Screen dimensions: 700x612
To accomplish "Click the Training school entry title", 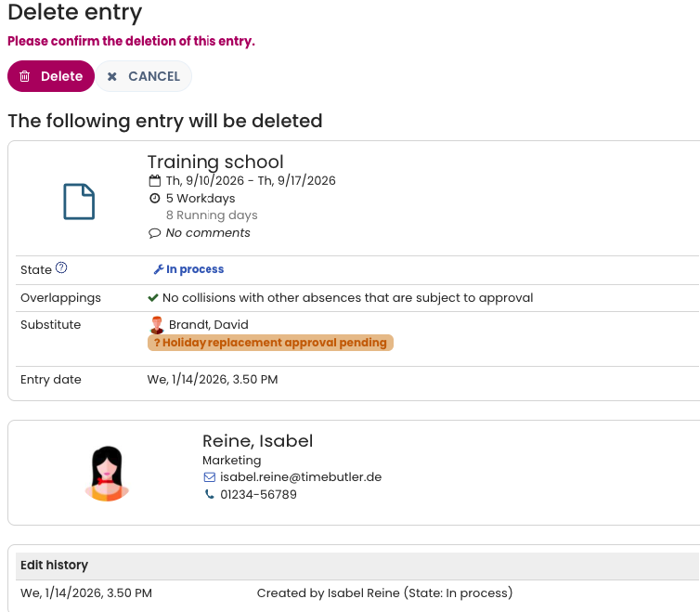I will coord(215,162).
